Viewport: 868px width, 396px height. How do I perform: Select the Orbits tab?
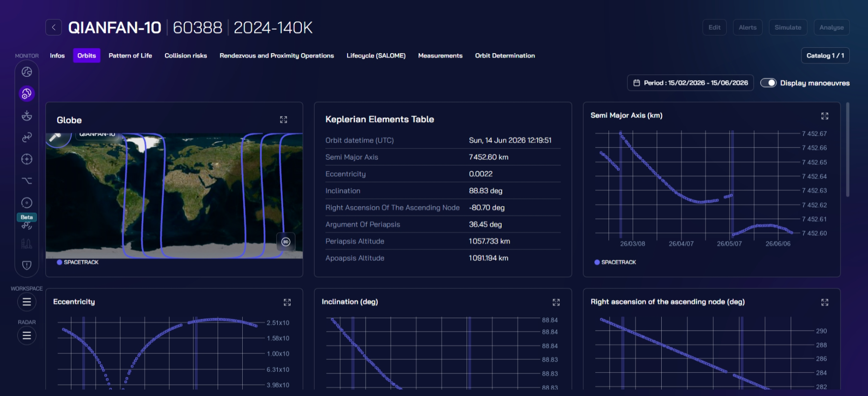pyautogui.click(x=87, y=56)
